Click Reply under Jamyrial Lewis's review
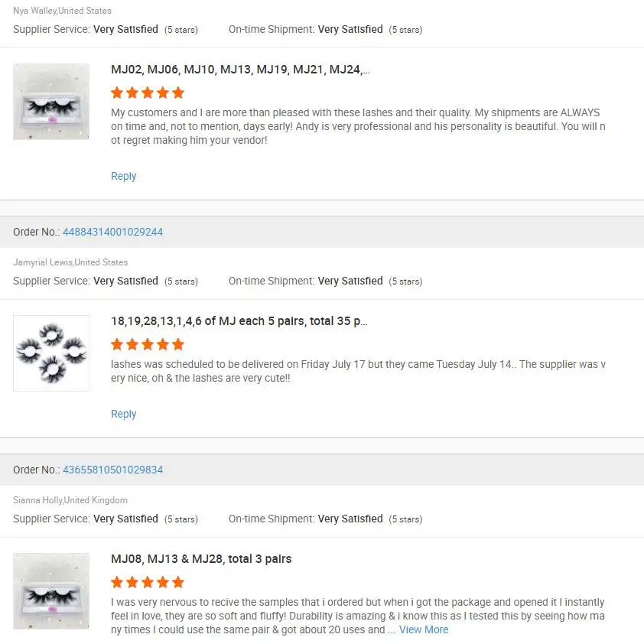Screen dimensions: 644x644 pyautogui.click(x=123, y=414)
